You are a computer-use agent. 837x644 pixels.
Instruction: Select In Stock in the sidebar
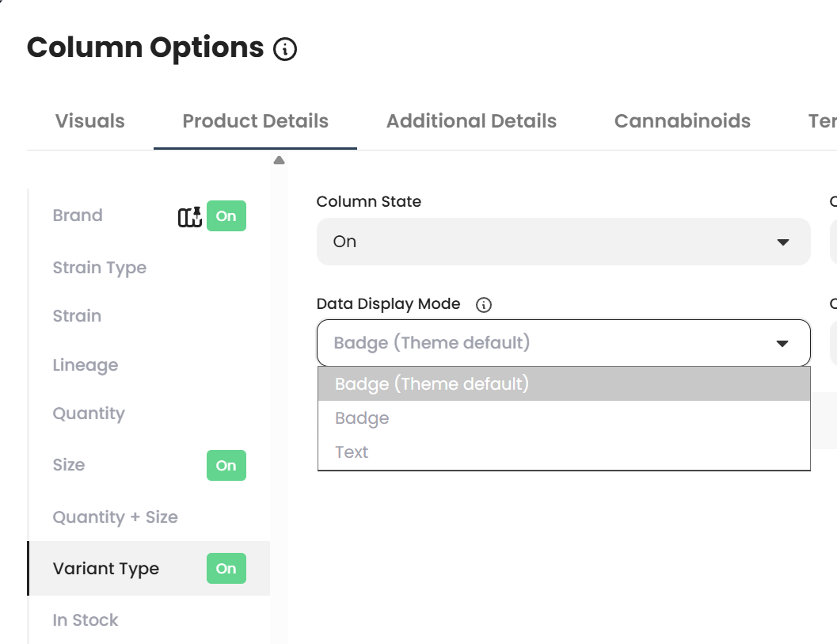click(x=86, y=620)
